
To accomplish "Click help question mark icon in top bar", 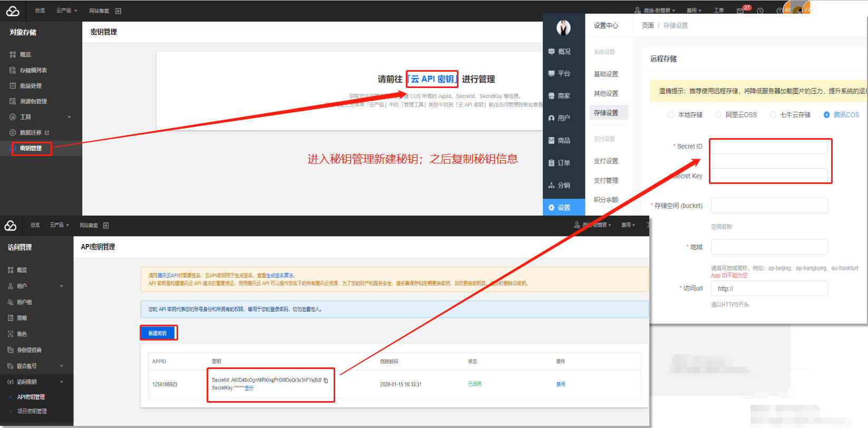I will (779, 11).
